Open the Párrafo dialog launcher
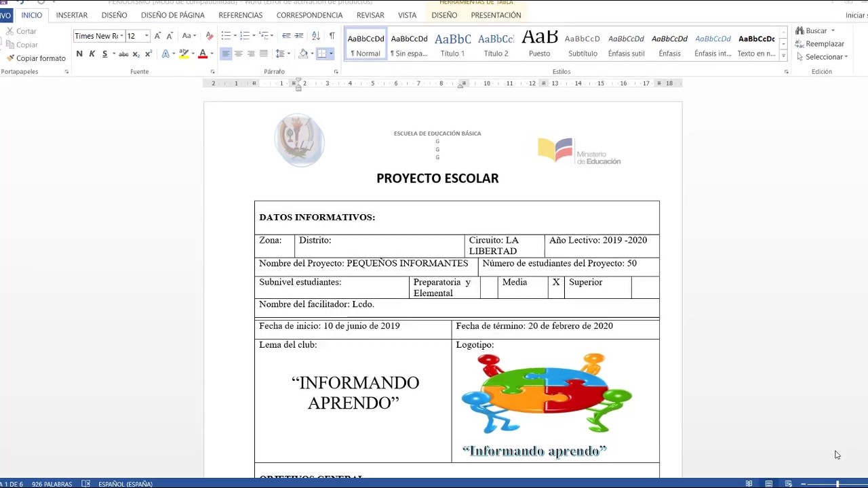Viewport: 868px width, 488px height. tap(336, 72)
